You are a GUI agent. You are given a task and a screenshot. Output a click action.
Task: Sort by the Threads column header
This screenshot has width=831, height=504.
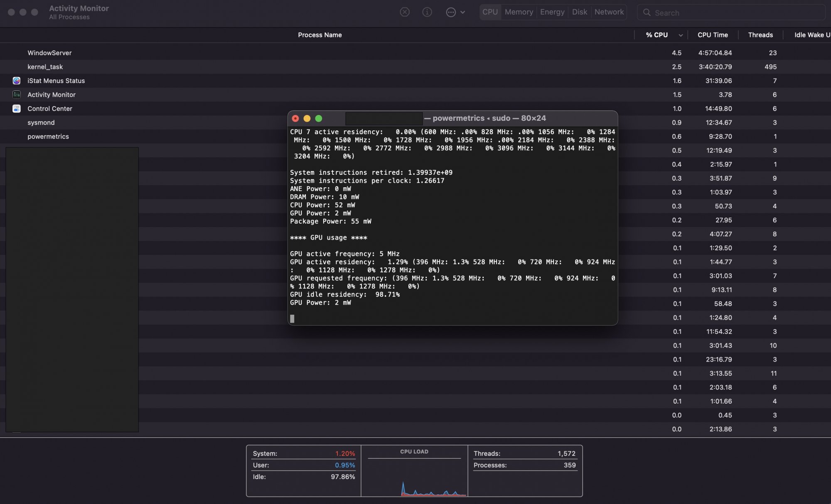click(760, 35)
